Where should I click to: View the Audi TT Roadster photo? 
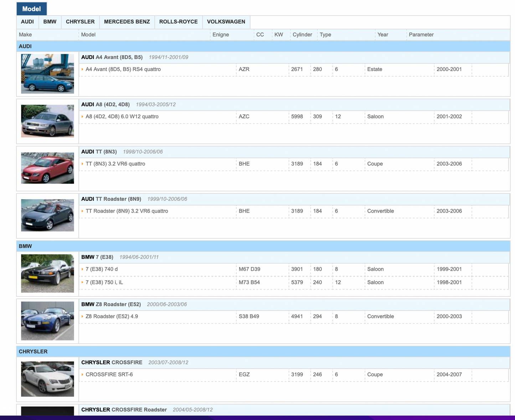point(47,216)
